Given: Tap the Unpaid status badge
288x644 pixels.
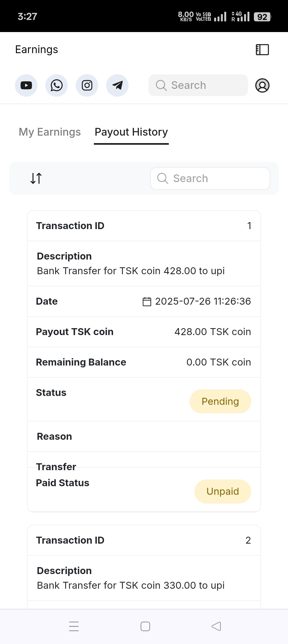Looking at the screenshot, I should [x=223, y=491].
